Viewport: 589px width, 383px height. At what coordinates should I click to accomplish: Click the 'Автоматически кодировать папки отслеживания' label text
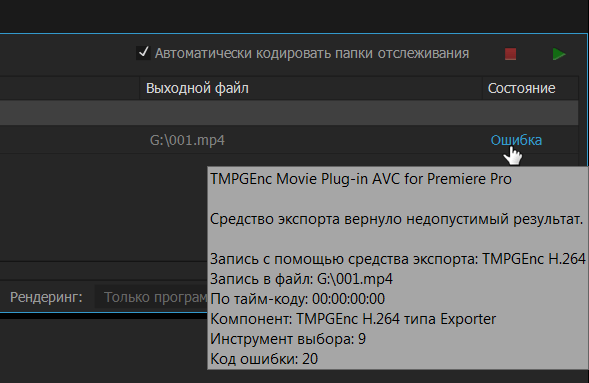pyautogui.click(x=312, y=53)
